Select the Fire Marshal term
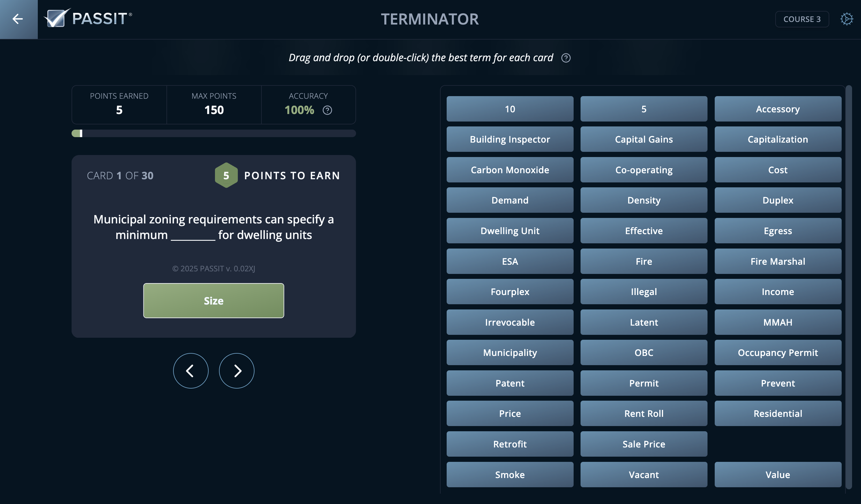 coord(778,262)
